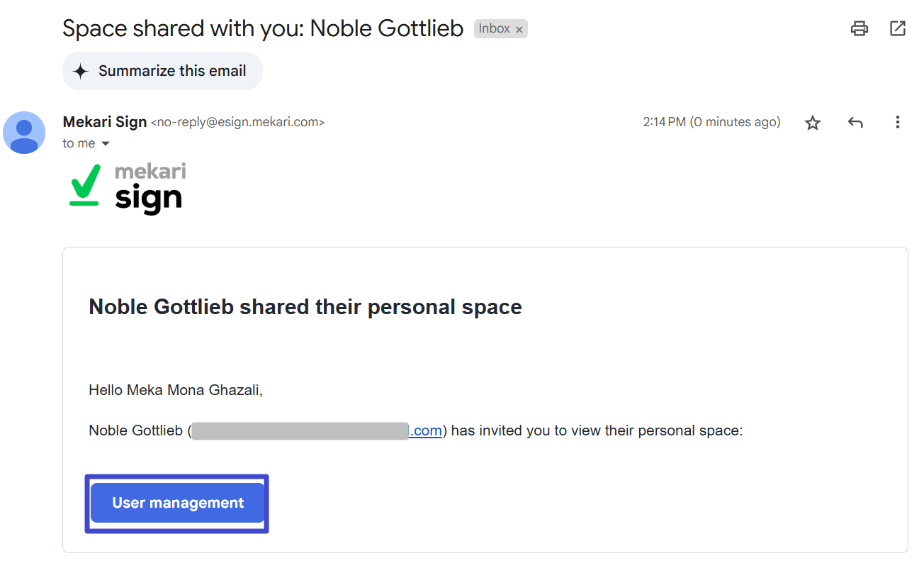Click the mekari sign logo image
The image size is (924, 573).
(128, 188)
